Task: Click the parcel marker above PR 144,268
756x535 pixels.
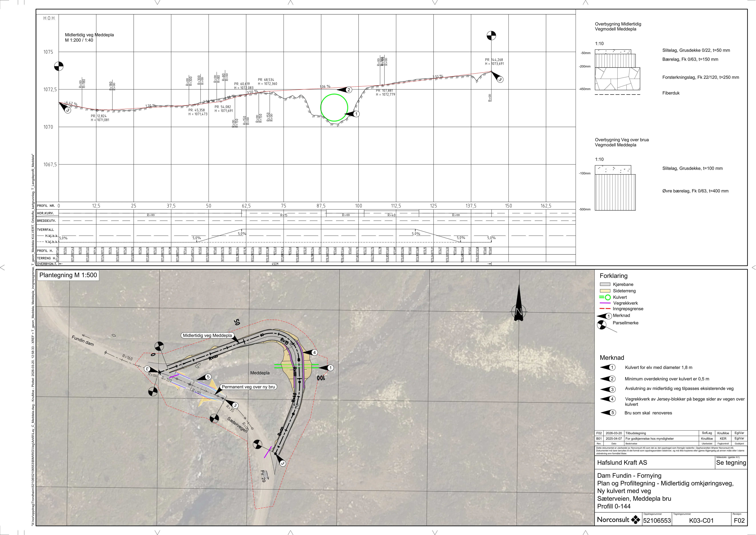Action: (x=491, y=36)
